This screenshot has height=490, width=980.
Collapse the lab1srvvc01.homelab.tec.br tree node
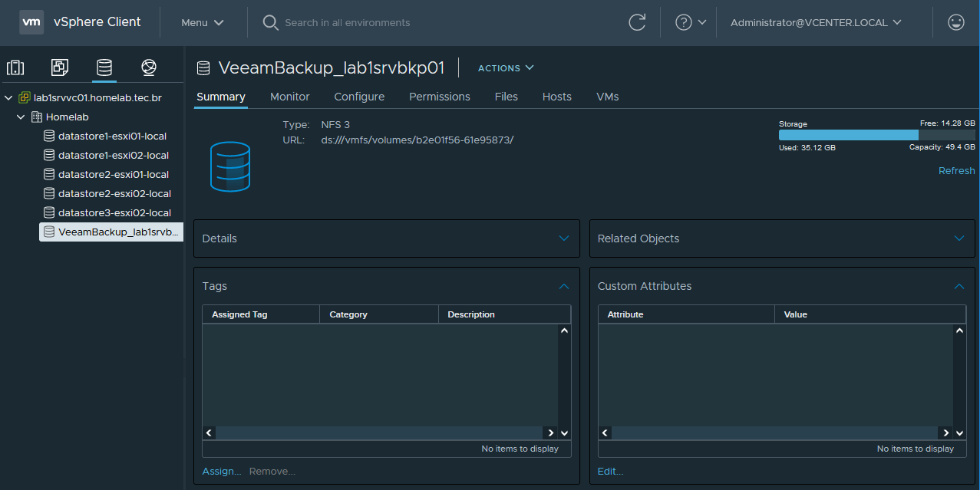(x=8, y=98)
